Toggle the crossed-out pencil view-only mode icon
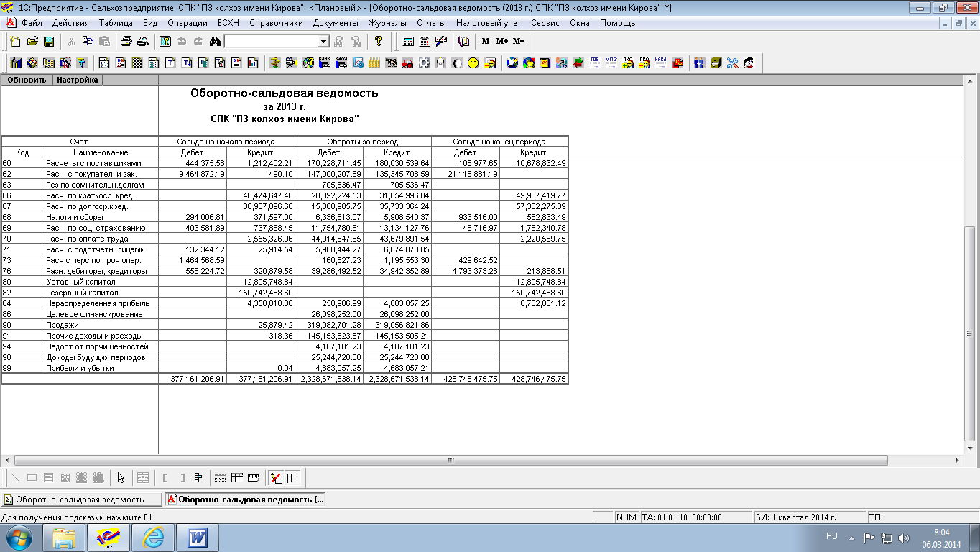 (276, 477)
